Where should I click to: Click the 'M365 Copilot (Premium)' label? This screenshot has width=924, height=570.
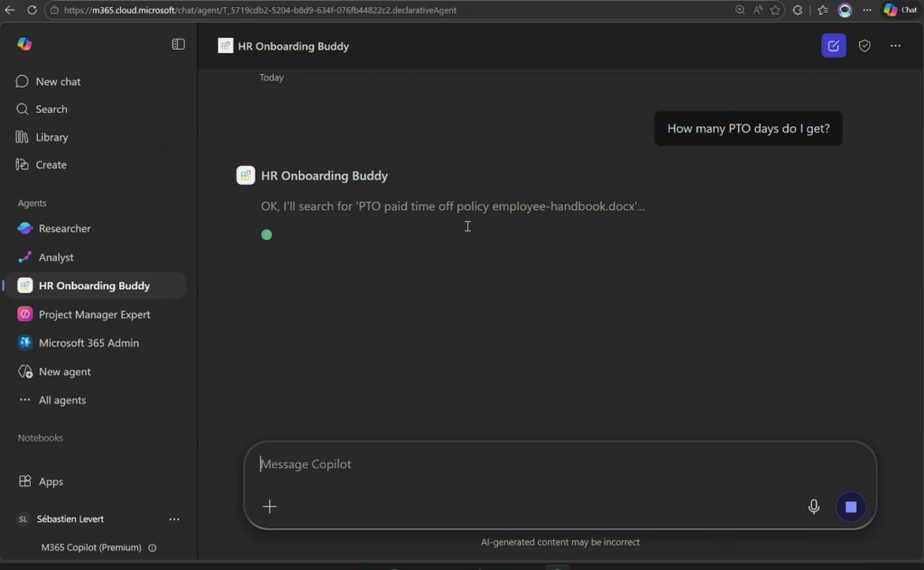tap(91, 547)
